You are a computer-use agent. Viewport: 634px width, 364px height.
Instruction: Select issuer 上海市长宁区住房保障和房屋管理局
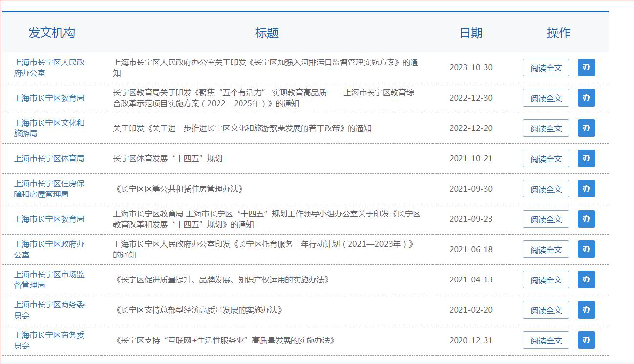point(49,189)
